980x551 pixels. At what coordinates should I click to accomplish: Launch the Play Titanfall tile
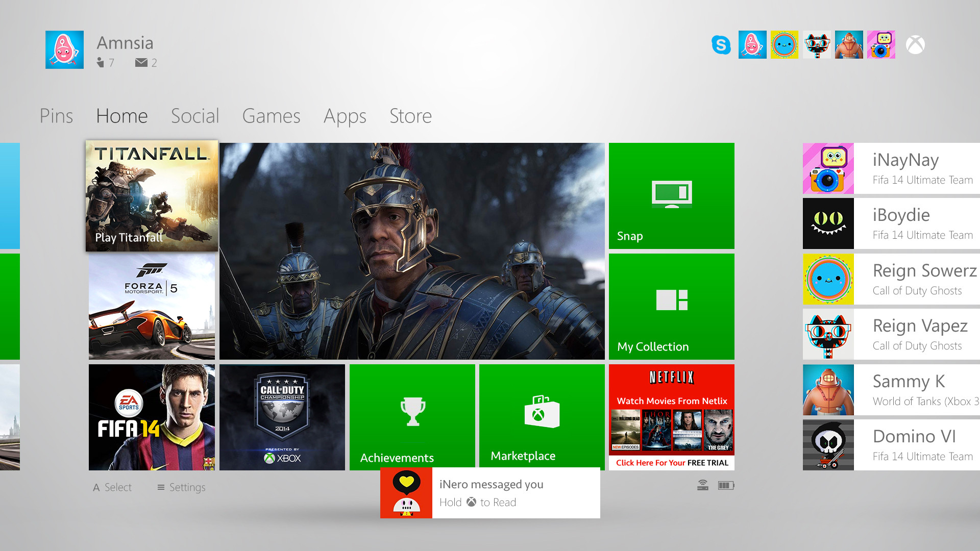click(152, 196)
